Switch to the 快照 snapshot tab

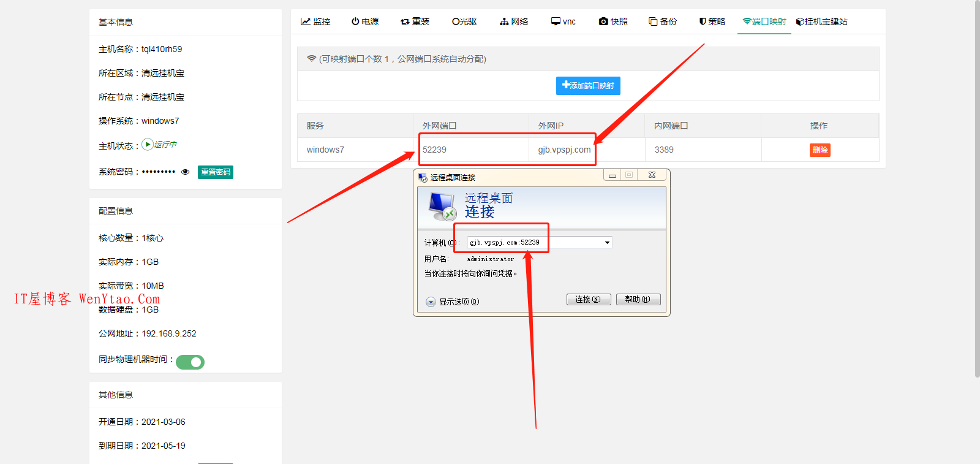click(613, 21)
